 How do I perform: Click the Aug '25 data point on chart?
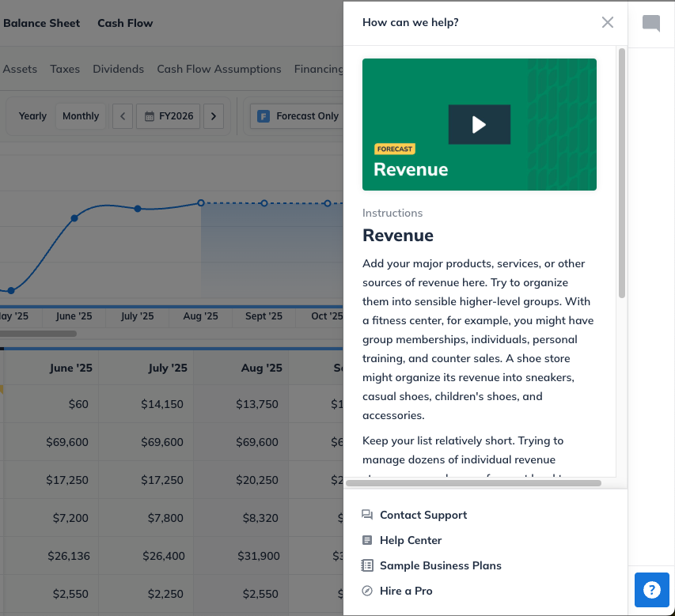point(201,202)
